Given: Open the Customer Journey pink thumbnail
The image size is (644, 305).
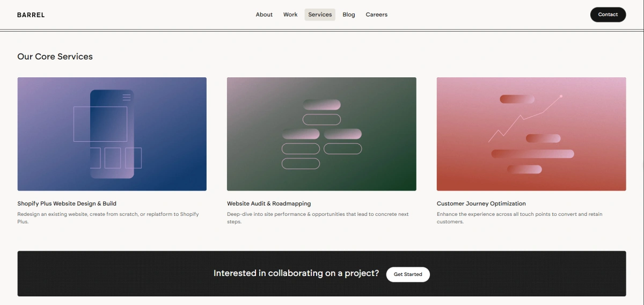Looking at the screenshot, I should 531,134.
